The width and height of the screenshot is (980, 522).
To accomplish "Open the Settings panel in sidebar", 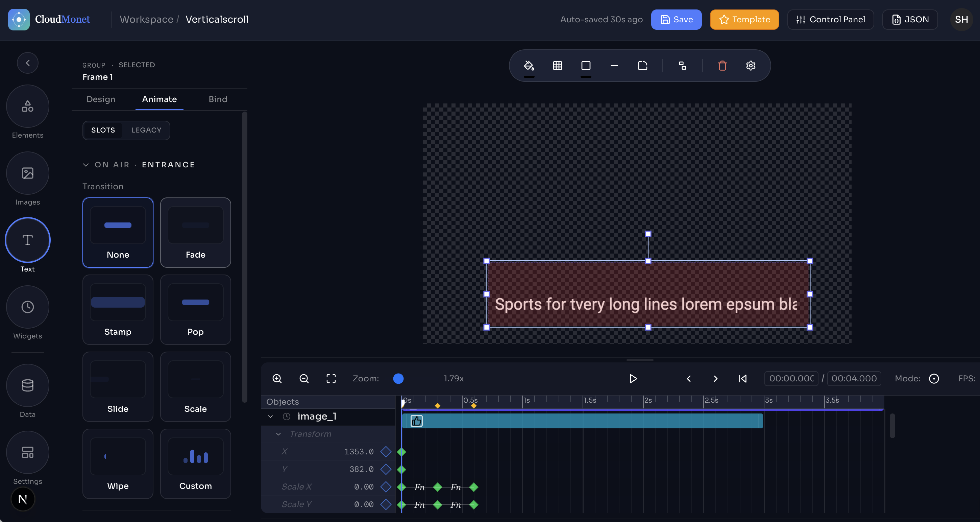I will 27,452.
